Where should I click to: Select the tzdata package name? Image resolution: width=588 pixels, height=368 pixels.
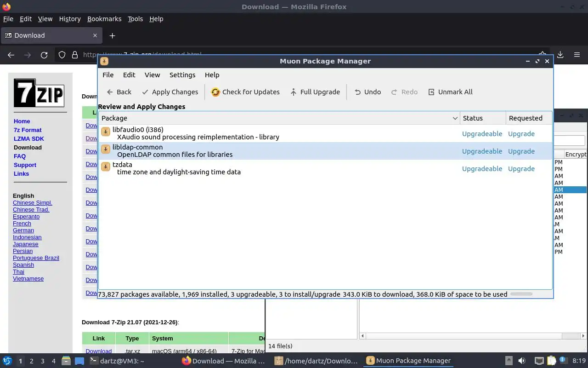pyautogui.click(x=122, y=165)
